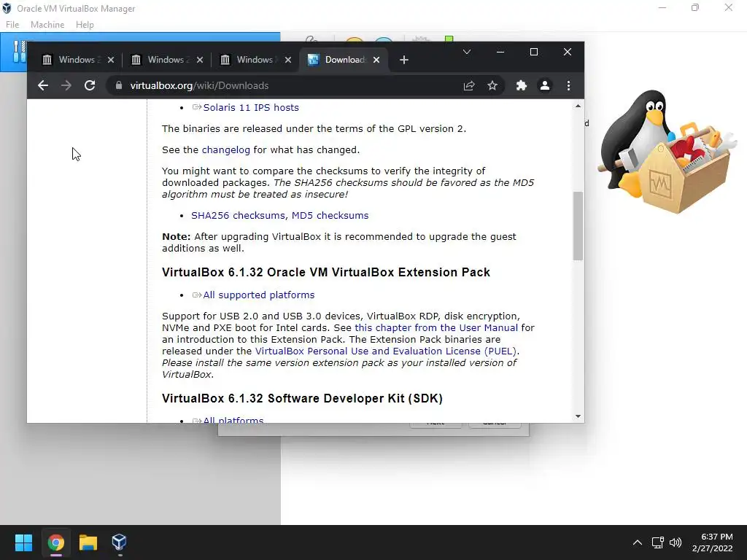Open Help menu in VirtualBox Manager
The width and height of the screenshot is (747, 560).
85,25
